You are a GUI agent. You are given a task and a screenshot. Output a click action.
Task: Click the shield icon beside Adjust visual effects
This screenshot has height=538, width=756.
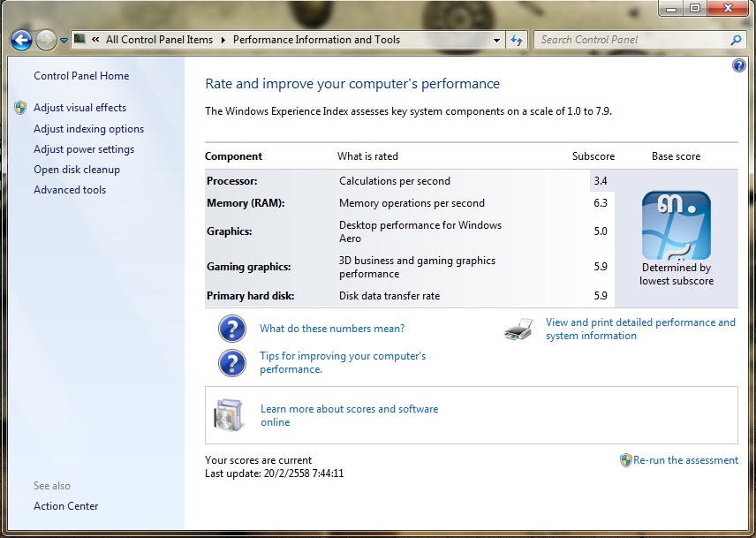click(20, 108)
